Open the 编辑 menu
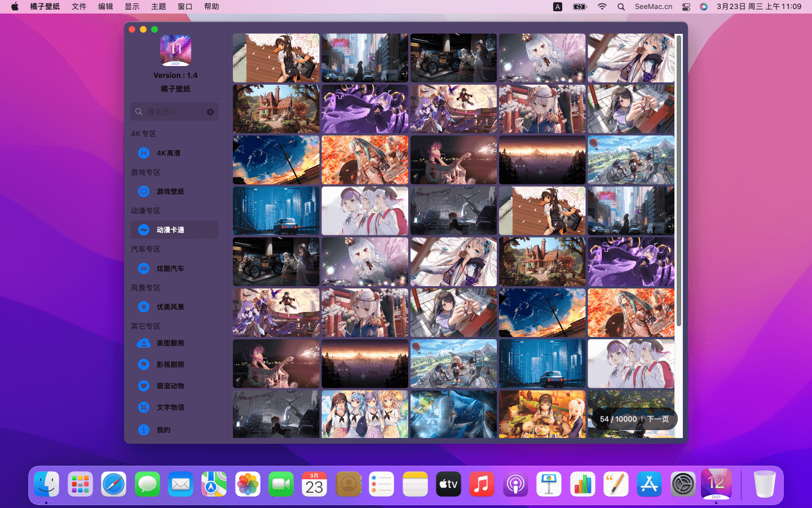812x508 pixels. 105,7
